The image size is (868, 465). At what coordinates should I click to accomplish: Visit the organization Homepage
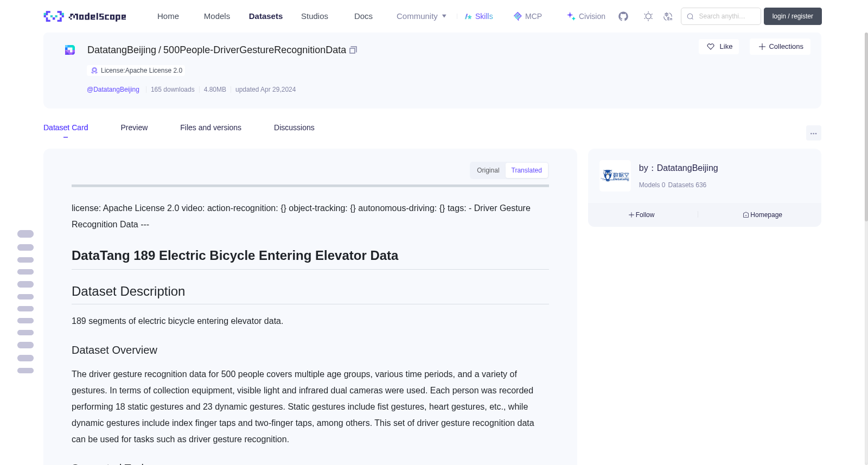click(762, 215)
